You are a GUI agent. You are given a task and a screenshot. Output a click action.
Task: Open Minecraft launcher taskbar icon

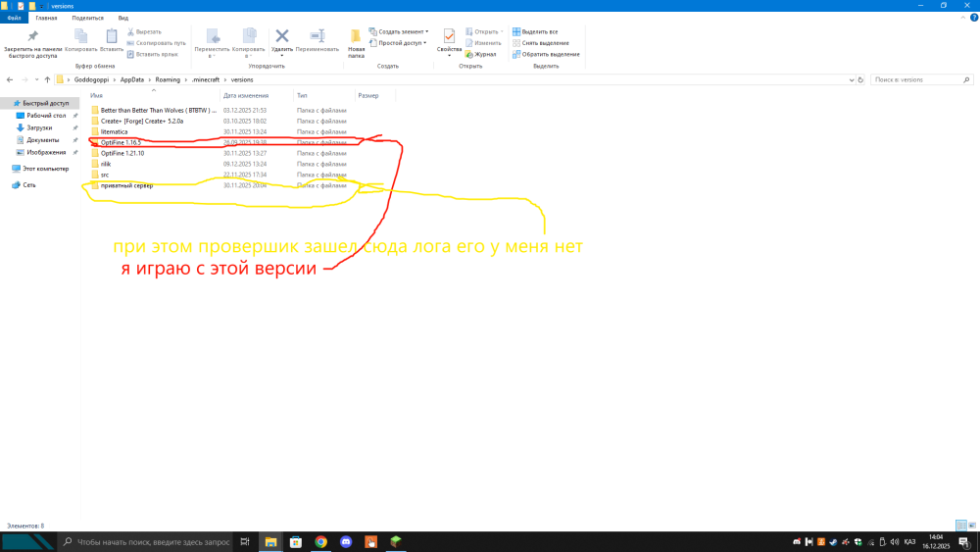pos(396,542)
